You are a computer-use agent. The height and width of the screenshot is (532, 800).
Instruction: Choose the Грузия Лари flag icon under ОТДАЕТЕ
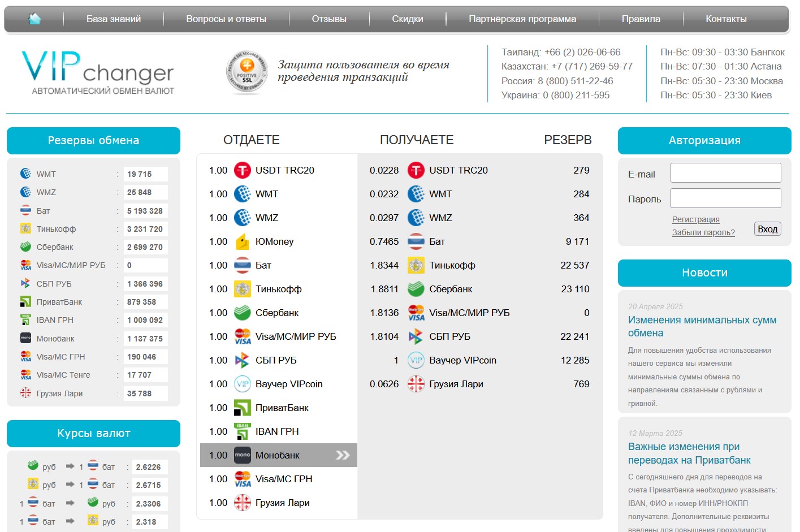tap(243, 503)
